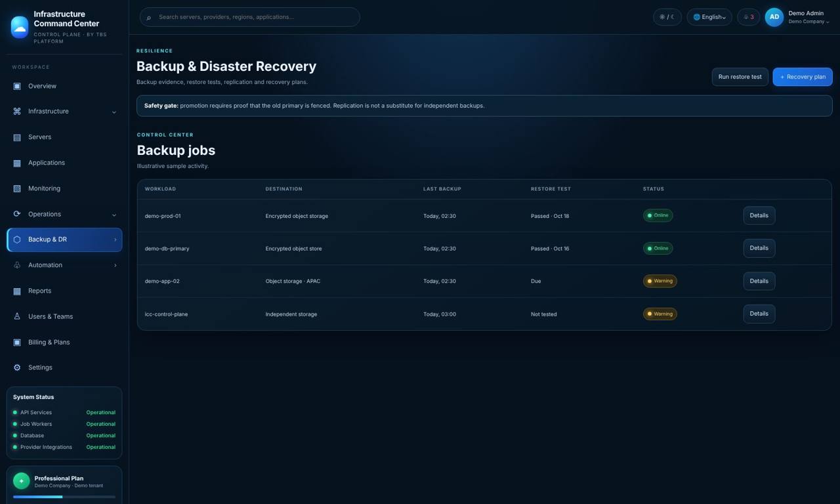This screenshot has width=840, height=504.
Task: Click the Settings gear icon
Action: point(17,367)
